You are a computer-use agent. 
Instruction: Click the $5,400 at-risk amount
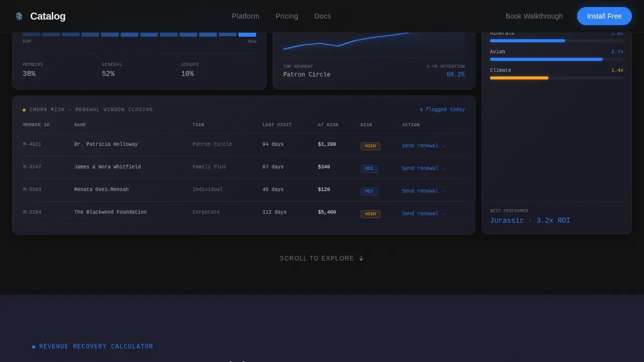coord(327,212)
